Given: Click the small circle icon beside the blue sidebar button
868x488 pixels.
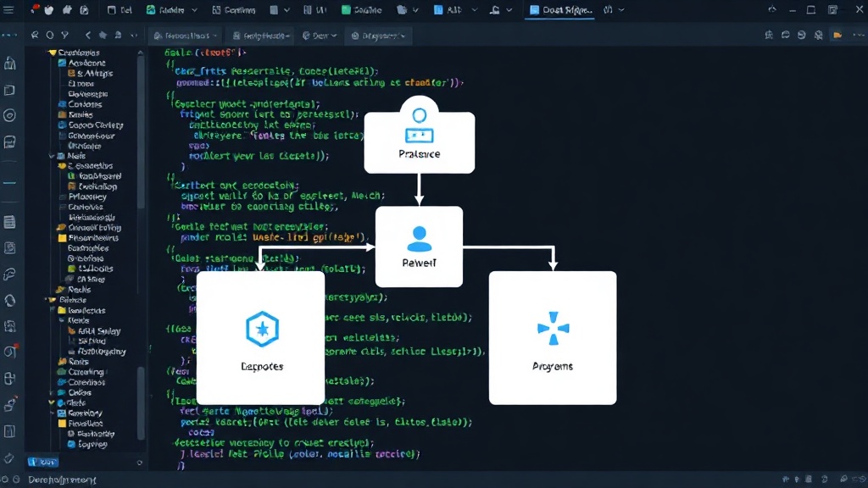Looking at the screenshot, I should [x=140, y=463].
